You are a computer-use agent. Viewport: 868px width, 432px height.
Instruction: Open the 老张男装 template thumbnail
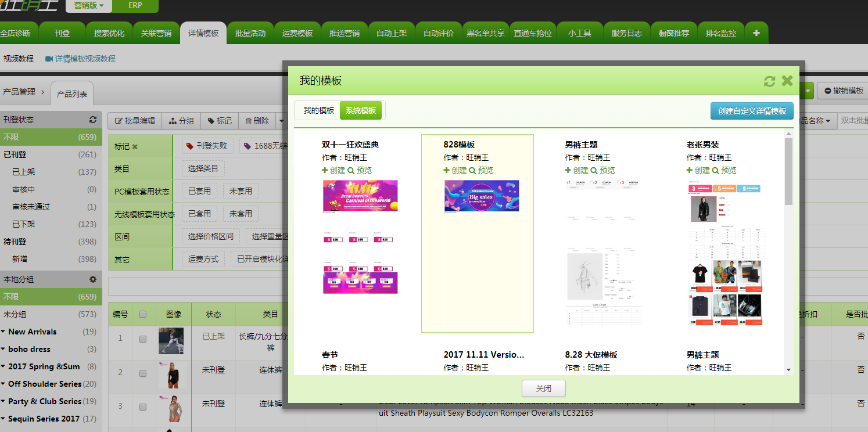pos(726,253)
